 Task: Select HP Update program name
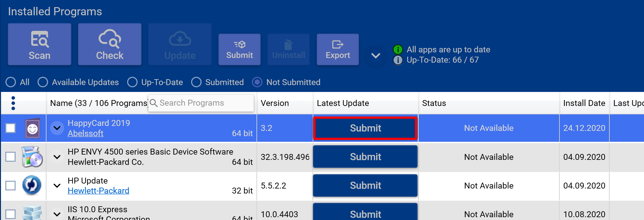click(88, 181)
